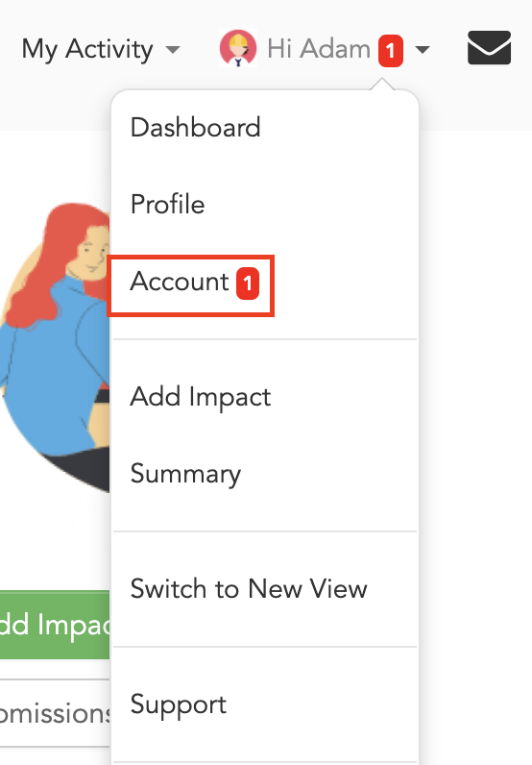Collapse the Hi Adam dropdown arrow
532x765 pixels.
423,49
